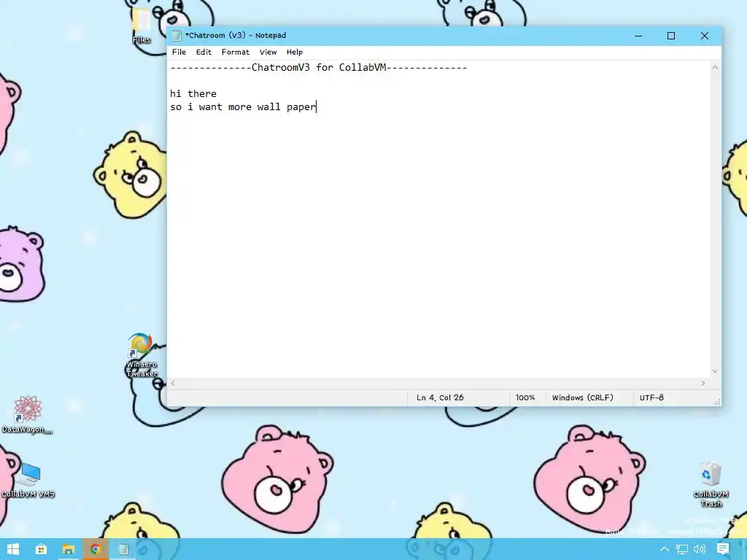Maximize the Notepad window
The image size is (747, 560).
point(671,36)
